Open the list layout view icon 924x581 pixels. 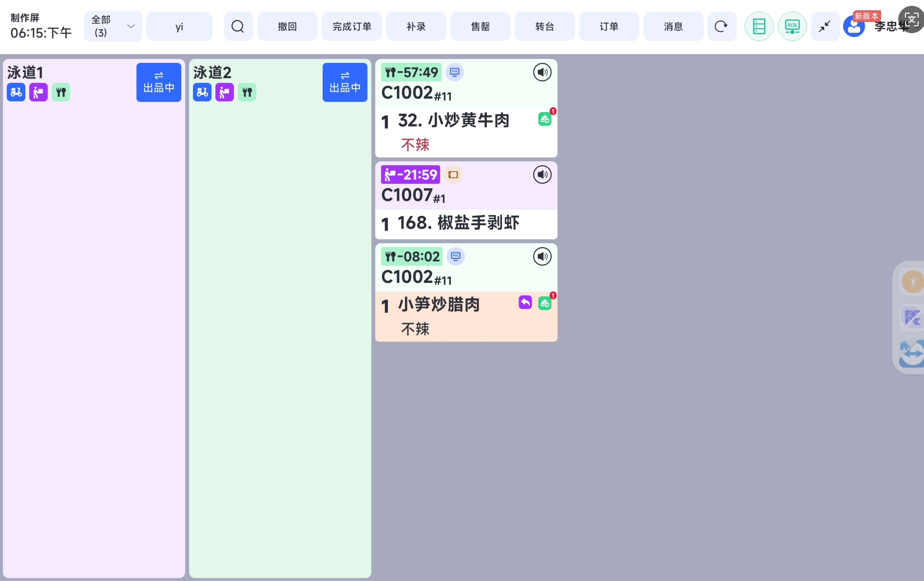tap(759, 26)
